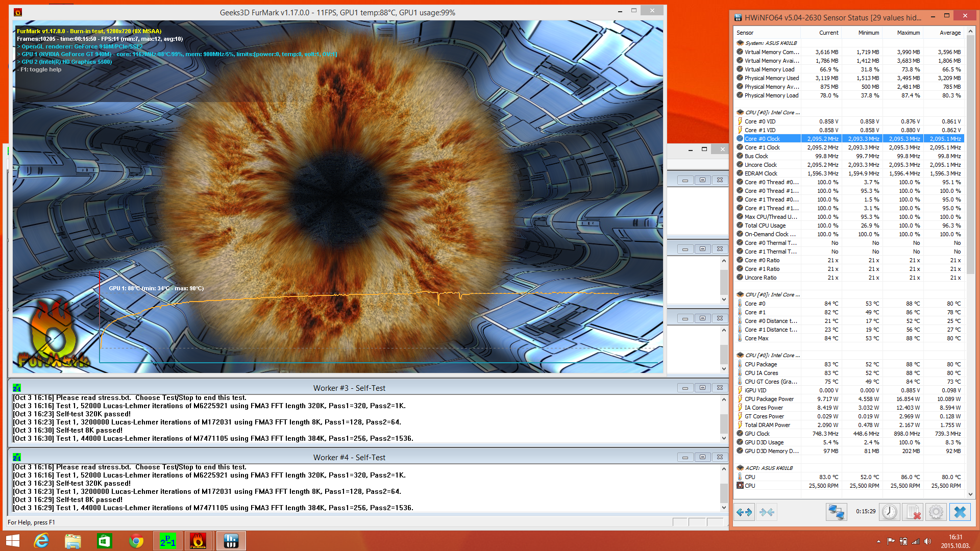Switch to Prime95 on the taskbar
980x551 pixels.
(x=168, y=541)
